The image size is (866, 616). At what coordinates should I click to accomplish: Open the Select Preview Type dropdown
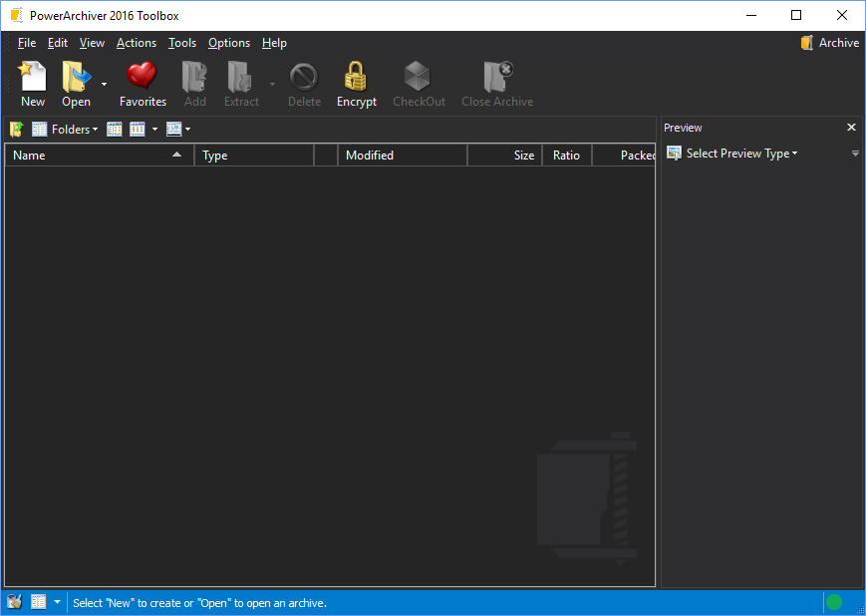point(732,154)
